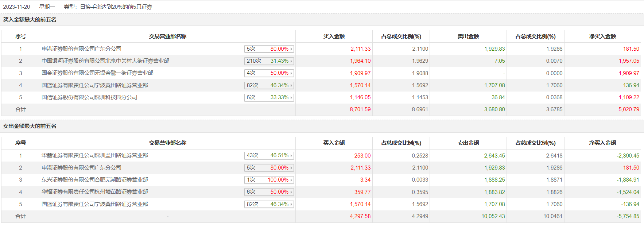This screenshot has width=644, height=225.
Task: Click the arrow beside the 33.33% win rate
Action: tap(291, 97)
